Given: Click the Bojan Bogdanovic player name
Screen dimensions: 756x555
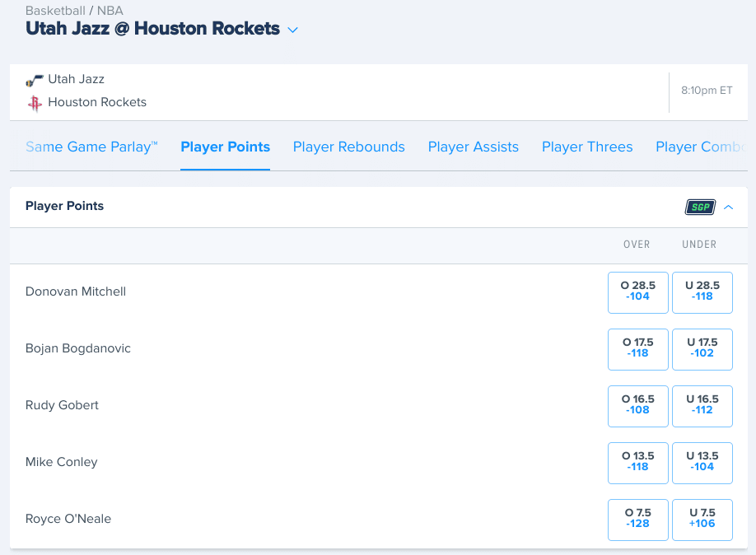Looking at the screenshot, I should click(x=78, y=348).
